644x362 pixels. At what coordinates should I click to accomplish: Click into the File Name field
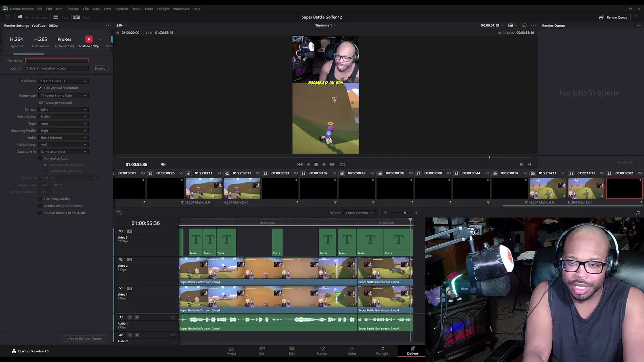tap(57, 61)
